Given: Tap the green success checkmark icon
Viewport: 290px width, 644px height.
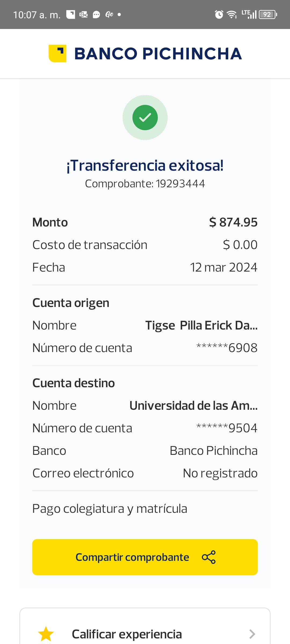Looking at the screenshot, I should [145, 118].
